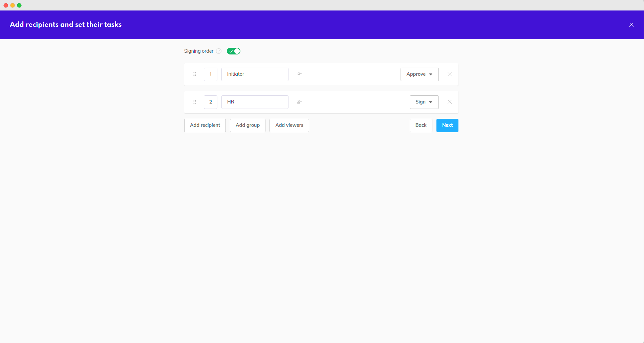Assign a signer to the Initiator role

(x=299, y=74)
